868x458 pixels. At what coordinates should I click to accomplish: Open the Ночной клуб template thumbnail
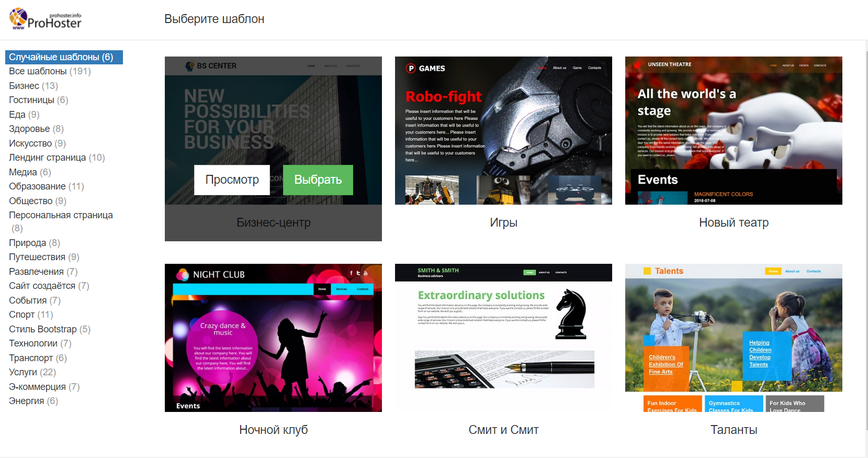click(273, 338)
